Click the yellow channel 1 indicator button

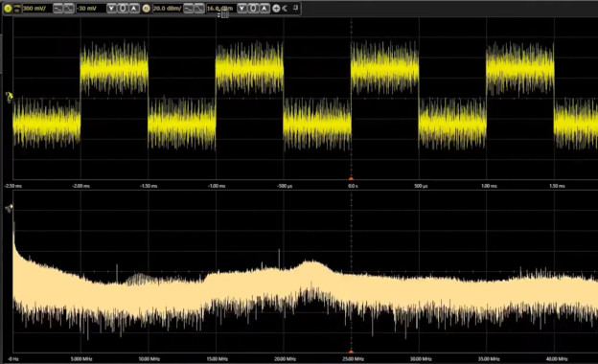pyautogui.click(x=8, y=8)
